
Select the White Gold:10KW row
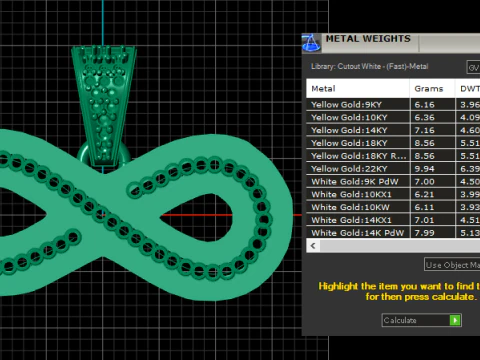(x=393, y=207)
